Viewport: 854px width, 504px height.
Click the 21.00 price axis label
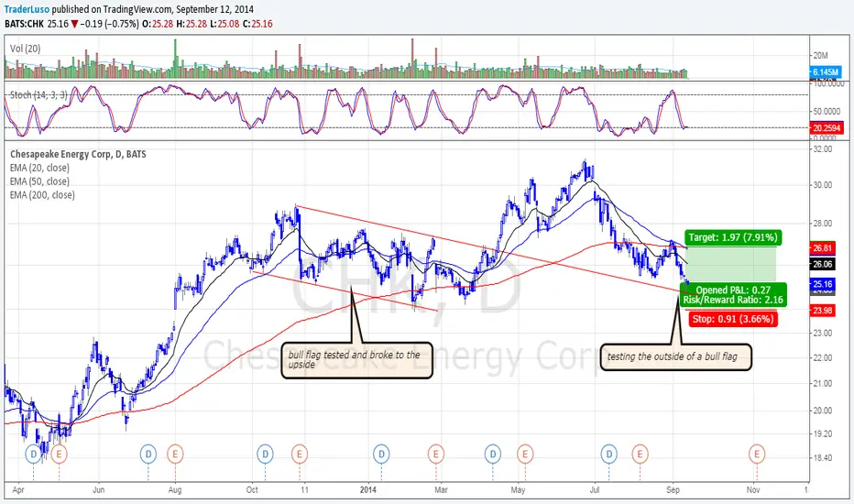point(823,384)
